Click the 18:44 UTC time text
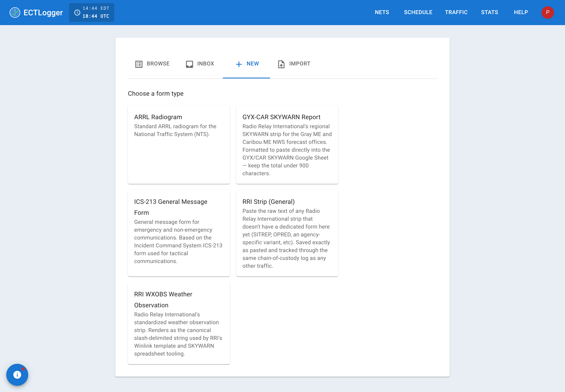This screenshot has height=392, width=565. (96, 16)
